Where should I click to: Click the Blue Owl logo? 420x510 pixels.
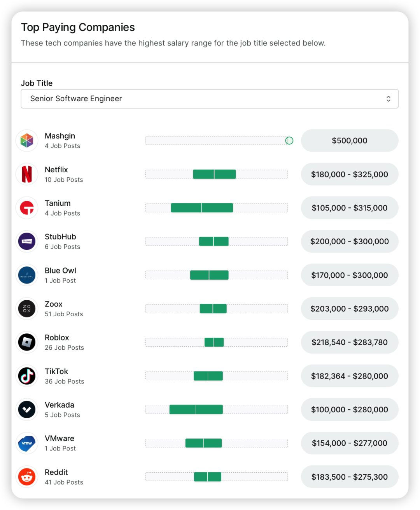coord(27,275)
